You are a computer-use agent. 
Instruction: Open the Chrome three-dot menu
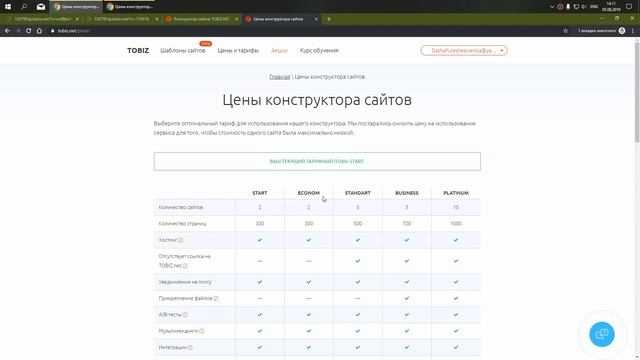(633, 31)
